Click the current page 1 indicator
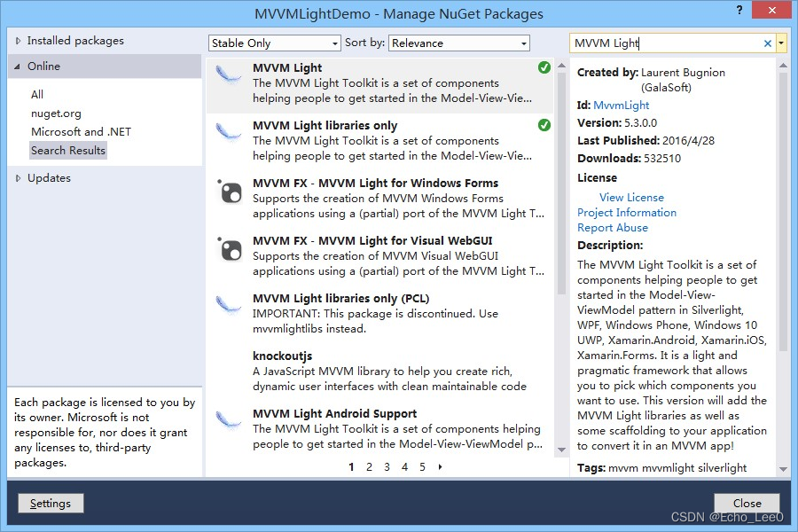The width and height of the screenshot is (798, 532). [x=351, y=467]
